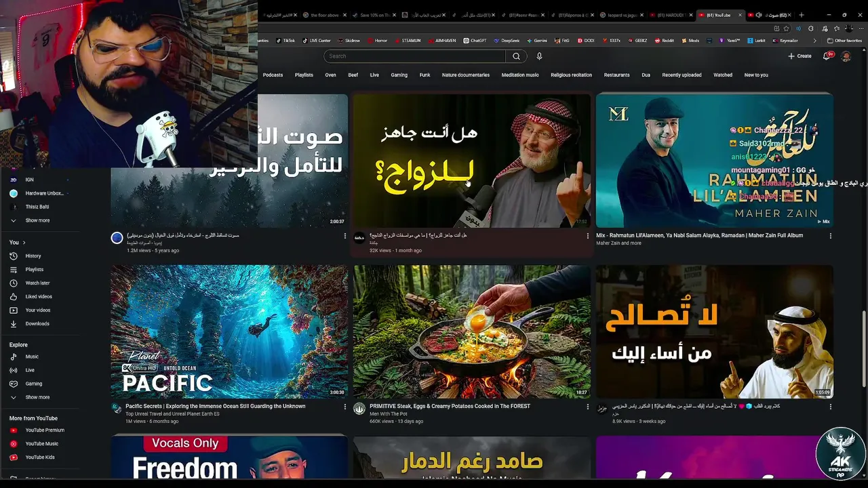Viewport: 868px width, 488px height.
Task: Bookmark this page with star icon
Action: [x=786, y=28]
